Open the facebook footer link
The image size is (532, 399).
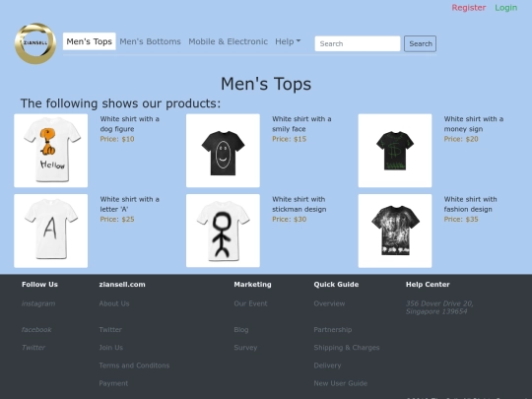pyautogui.click(x=36, y=329)
